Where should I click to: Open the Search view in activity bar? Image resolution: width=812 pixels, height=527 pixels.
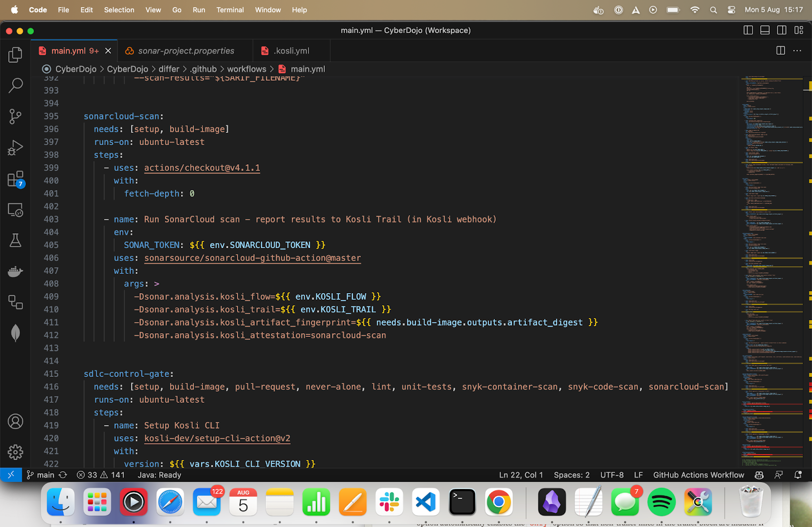coord(15,85)
